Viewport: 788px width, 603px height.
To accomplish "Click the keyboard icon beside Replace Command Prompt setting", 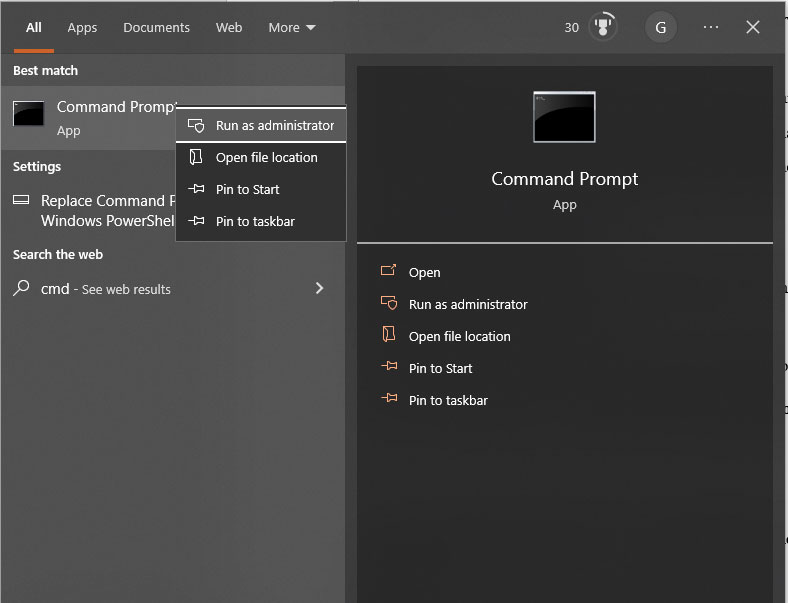I will 21,200.
